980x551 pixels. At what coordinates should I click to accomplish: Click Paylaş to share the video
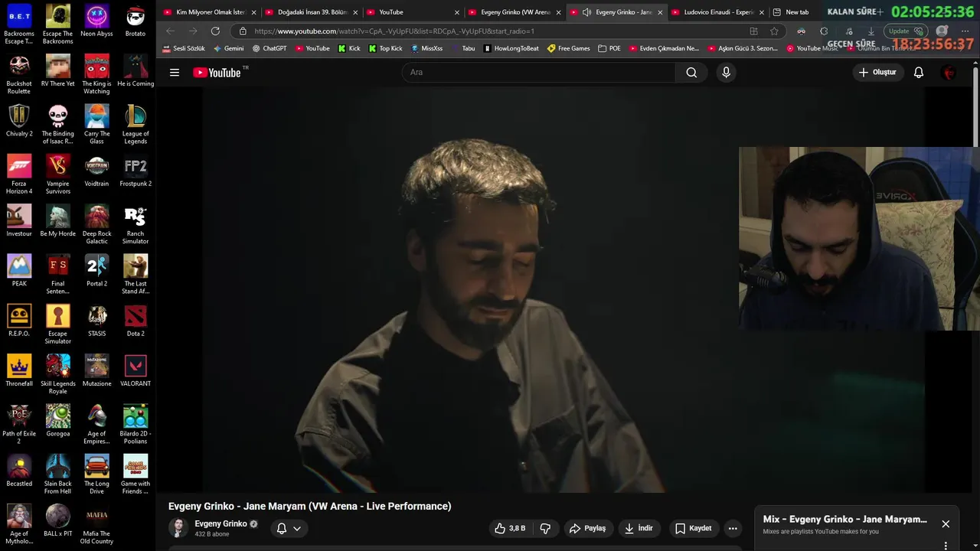[587, 528]
